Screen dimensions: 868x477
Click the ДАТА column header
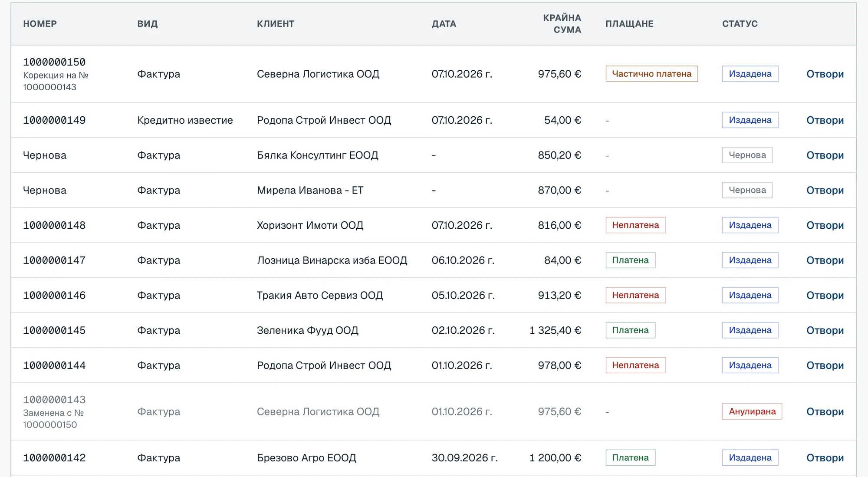click(x=444, y=24)
